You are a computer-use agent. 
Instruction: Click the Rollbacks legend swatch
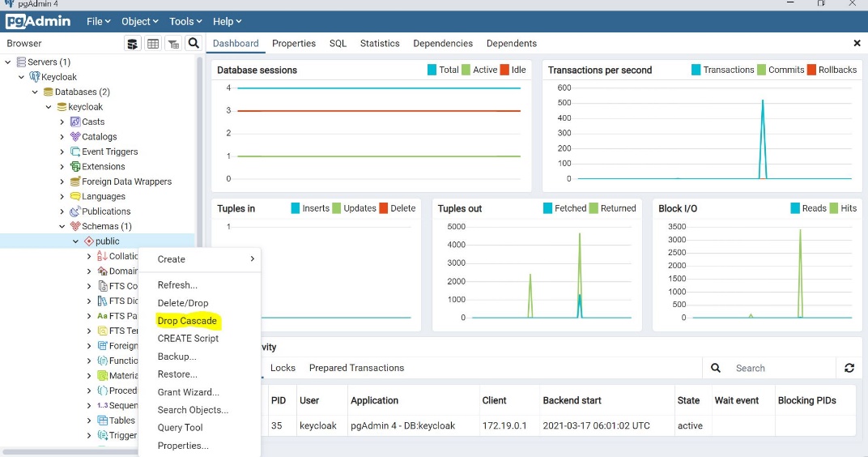point(811,70)
